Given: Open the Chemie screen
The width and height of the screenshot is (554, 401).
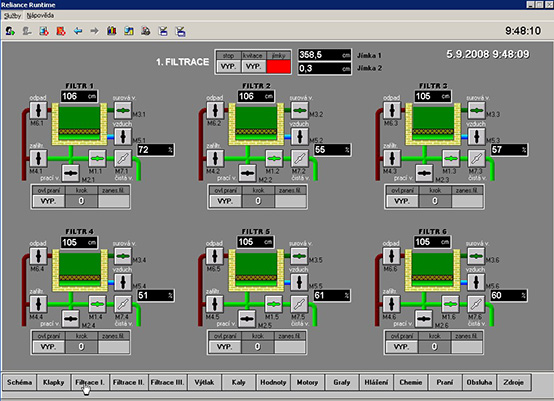Looking at the screenshot, I should [411, 382].
